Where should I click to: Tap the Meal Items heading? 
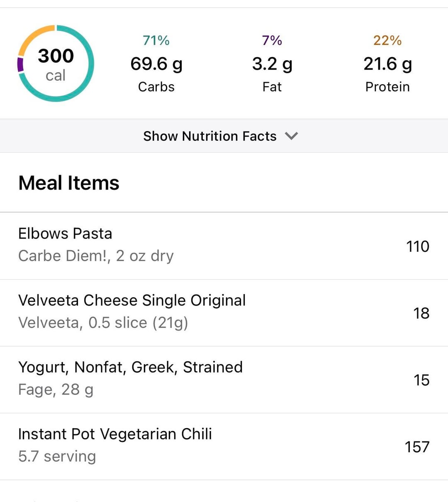pyautogui.click(x=69, y=183)
